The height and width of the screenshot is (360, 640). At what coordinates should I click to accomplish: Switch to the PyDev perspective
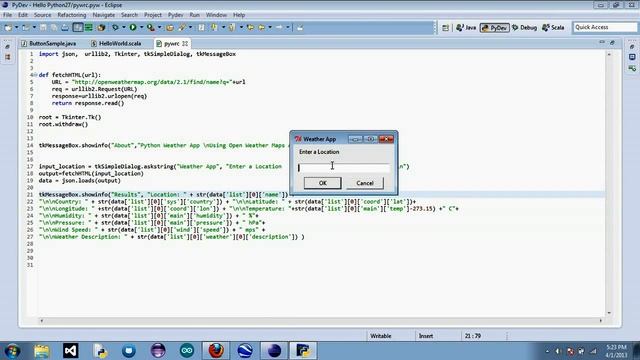(495, 28)
